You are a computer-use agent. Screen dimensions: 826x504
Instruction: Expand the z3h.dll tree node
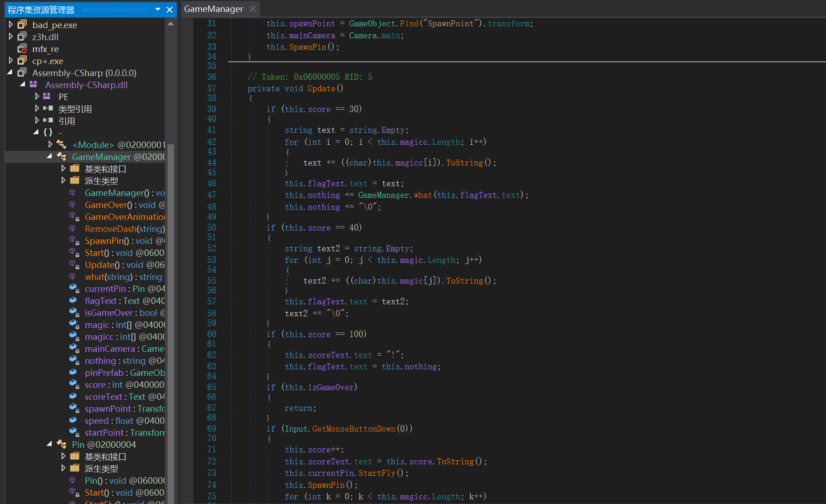(x=11, y=36)
